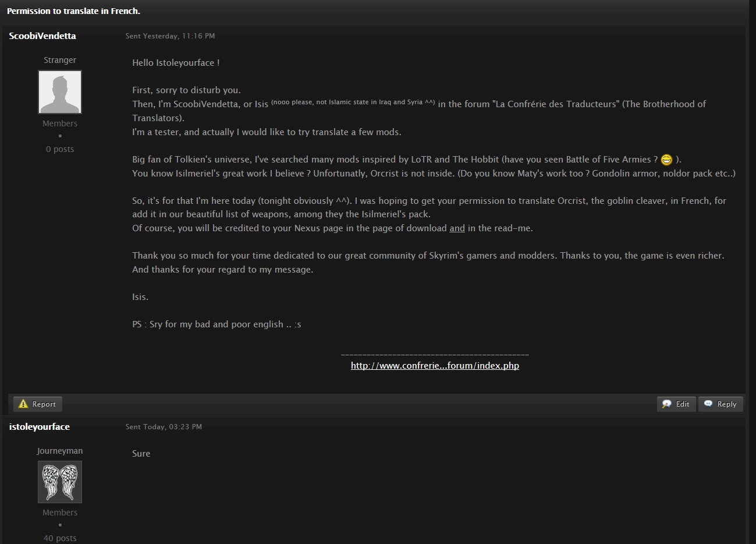Click the "40 posts" count under istoleyourface

[60, 538]
